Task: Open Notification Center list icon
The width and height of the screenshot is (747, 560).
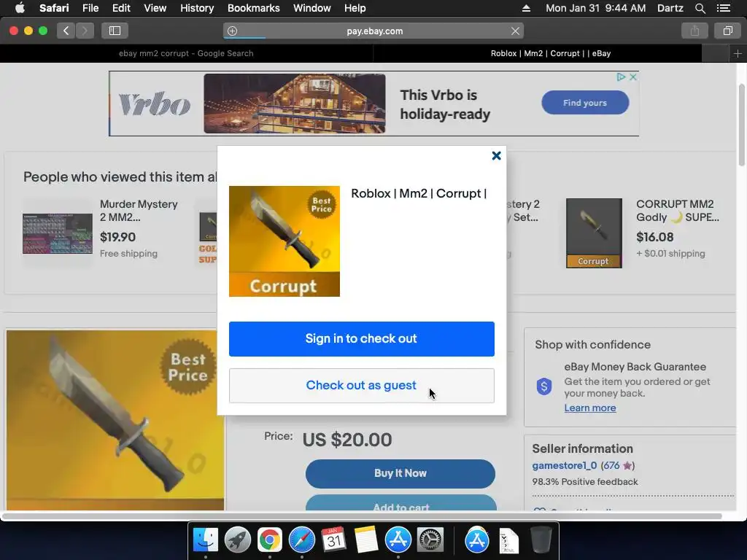Action: tap(723, 8)
